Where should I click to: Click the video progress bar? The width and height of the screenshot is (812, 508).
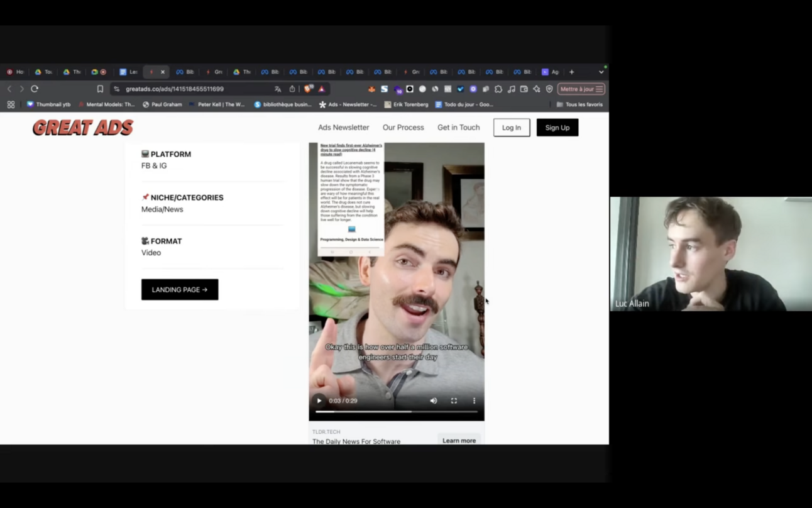coord(396,411)
